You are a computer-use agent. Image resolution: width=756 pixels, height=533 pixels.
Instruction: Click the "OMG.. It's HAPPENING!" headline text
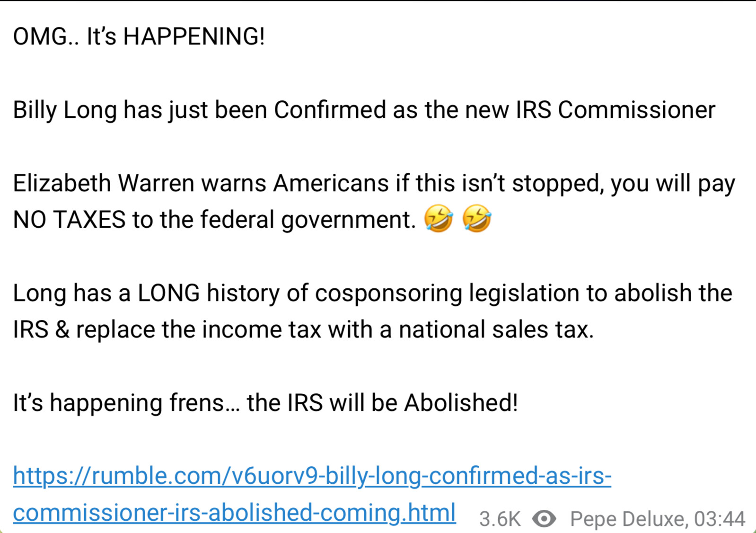139,36
